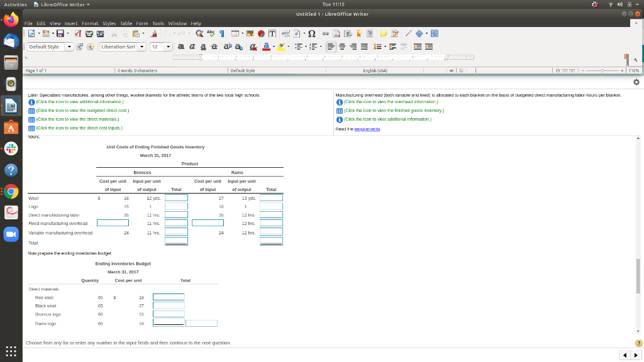Open the Tools menu
The image size is (644, 362).
(x=158, y=23)
